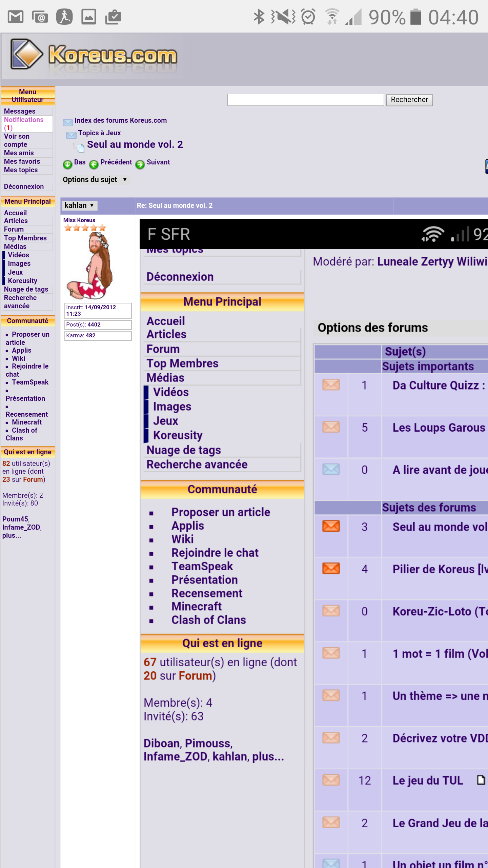Image resolution: width=488 pixels, height=868 pixels.
Task: Click the green Bas down-arrow icon
Action: click(68, 164)
